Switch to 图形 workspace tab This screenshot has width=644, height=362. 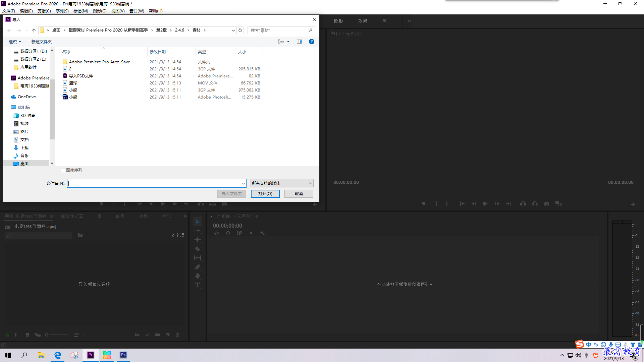pyautogui.click(x=338, y=21)
